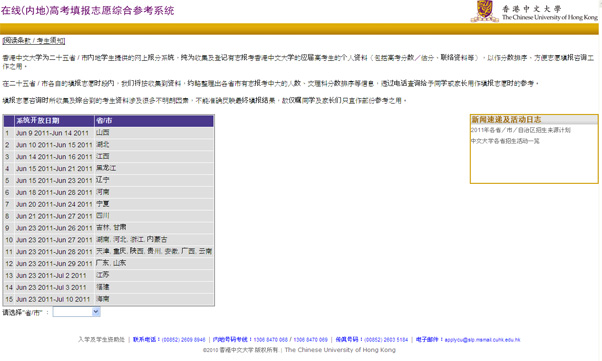Click the applycu email address link
Image resolution: width=602 pixels, height=361 pixels.
[x=482, y=339]
